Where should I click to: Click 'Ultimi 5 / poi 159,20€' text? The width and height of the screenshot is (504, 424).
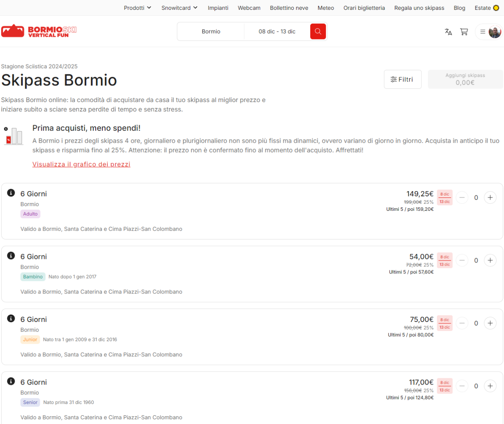click(410, 209)
